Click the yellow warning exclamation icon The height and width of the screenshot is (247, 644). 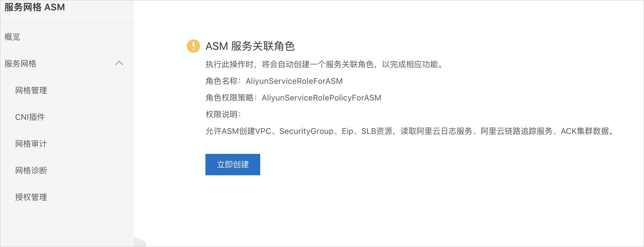click(x=193, y=46)
